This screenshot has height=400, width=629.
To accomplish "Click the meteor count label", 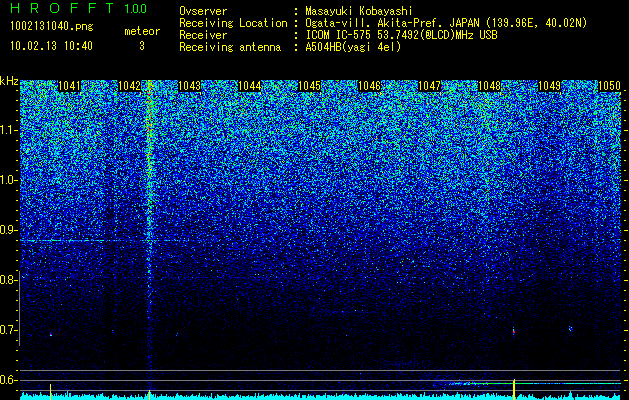I will 142,31.
